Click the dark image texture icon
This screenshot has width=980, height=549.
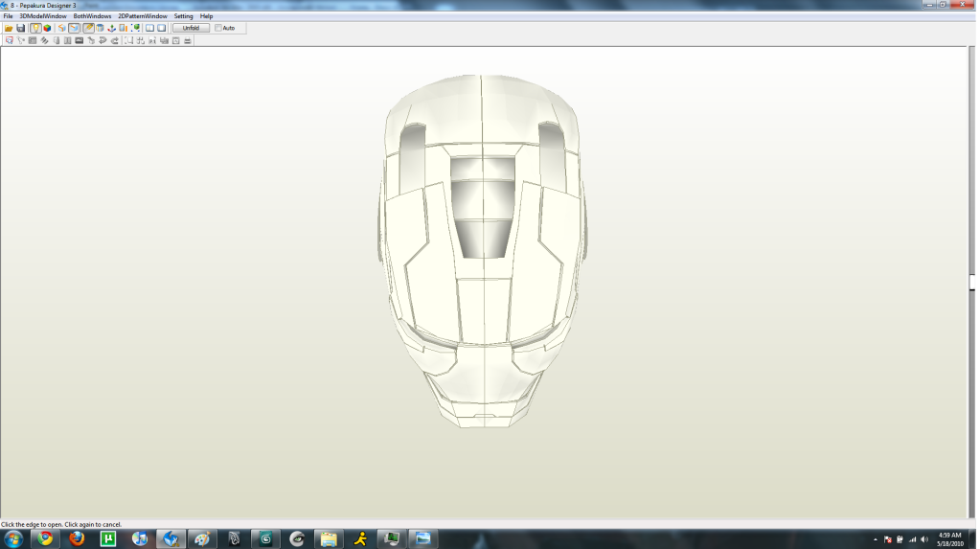coord(80,40)
